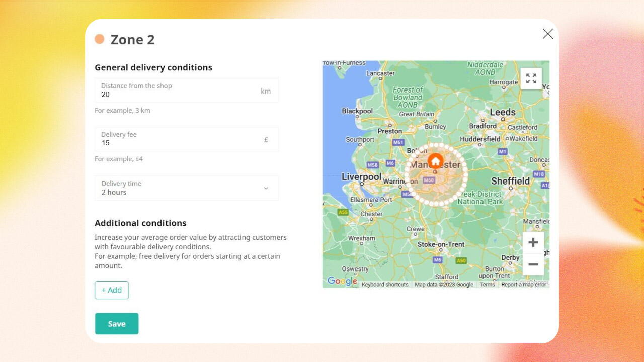The width and height of the screenshot is (644, 362).
Task: Click Report a map error
Action: tap(524, 285)
